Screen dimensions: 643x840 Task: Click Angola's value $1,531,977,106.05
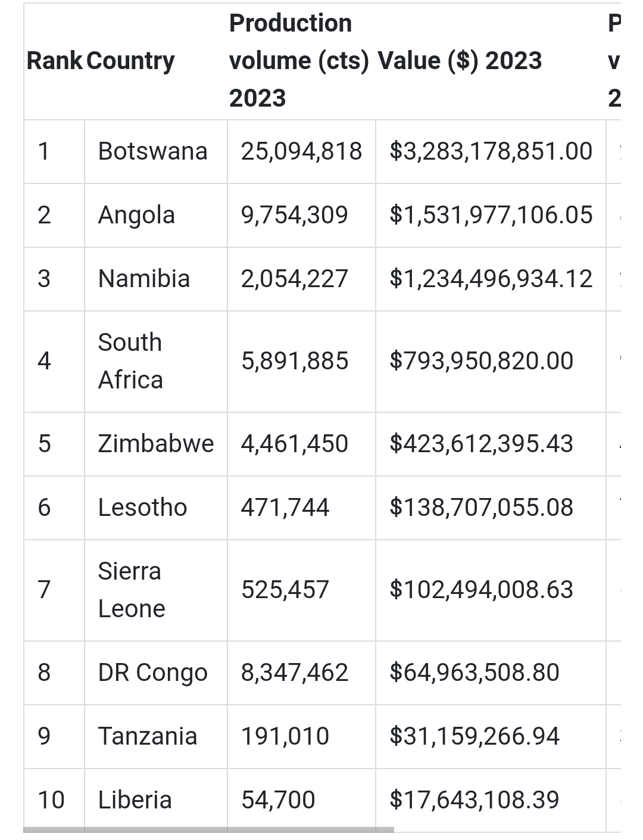click(x=491, y=215)
